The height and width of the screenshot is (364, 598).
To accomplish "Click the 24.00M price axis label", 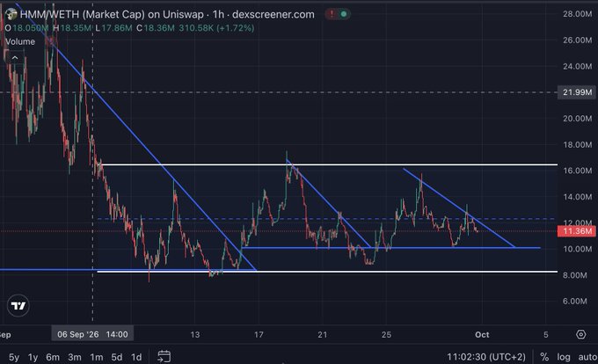I will tap(578, 66).
